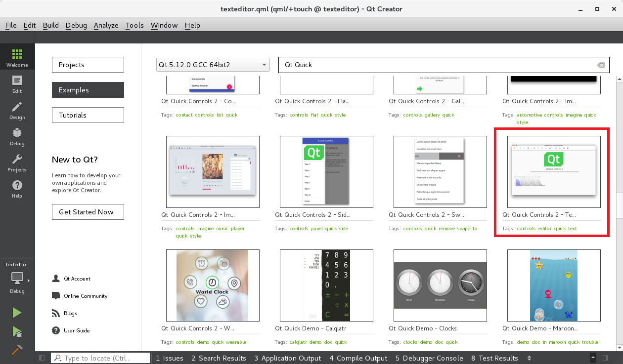The width and height of the screenshot is (623, 364).
Task: Switch to Design mode
Action: (x=17, y=110)
